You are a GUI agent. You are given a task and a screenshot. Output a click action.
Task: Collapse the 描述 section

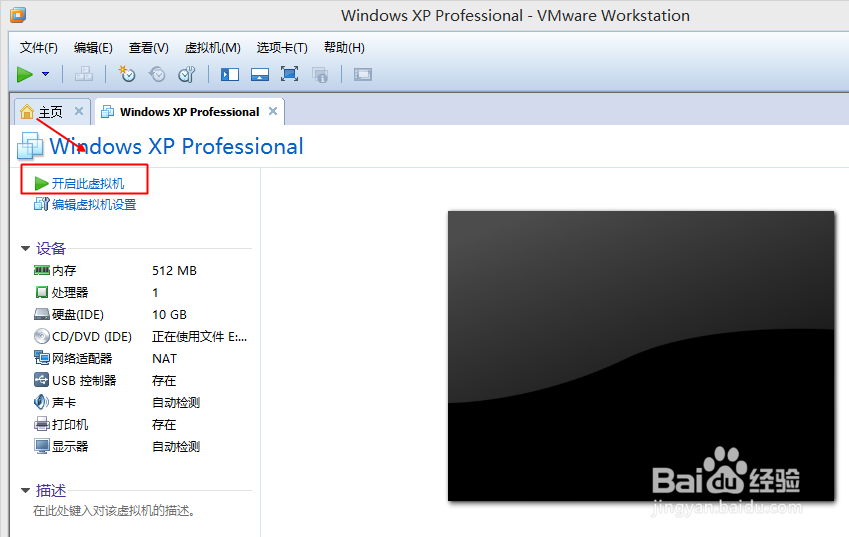[x=25, y=490]
